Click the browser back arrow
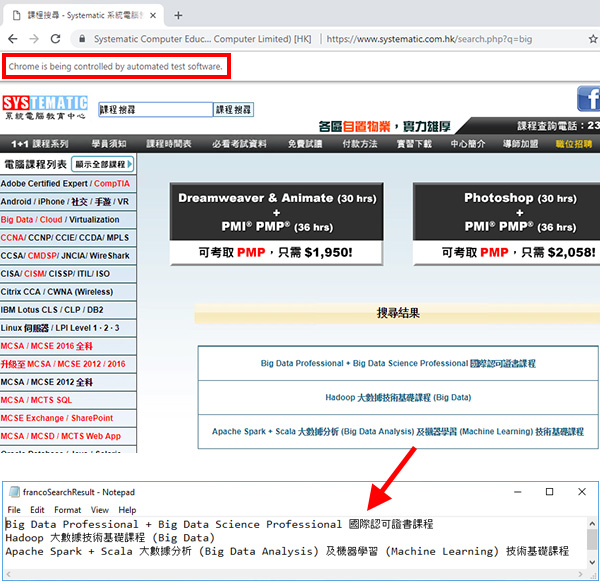 click(x=13, y=39)
